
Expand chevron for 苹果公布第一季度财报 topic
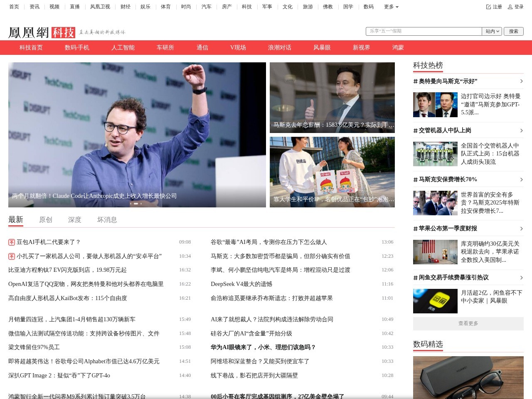[x=521, y=229]
